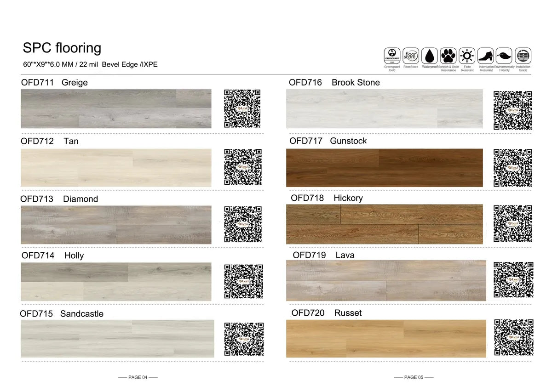The image size is (552, 392).
Task: Select the Installation Grade icon
Action: 523,55
